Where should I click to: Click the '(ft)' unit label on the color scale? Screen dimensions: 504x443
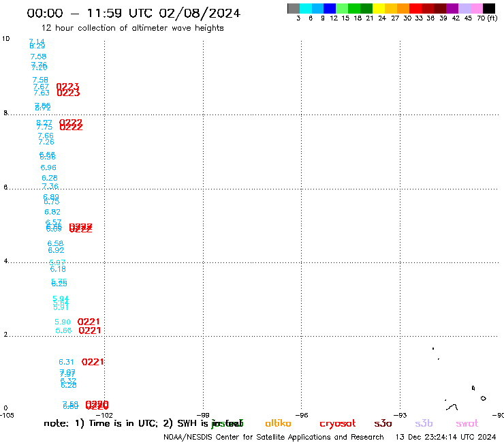[492, 18]
